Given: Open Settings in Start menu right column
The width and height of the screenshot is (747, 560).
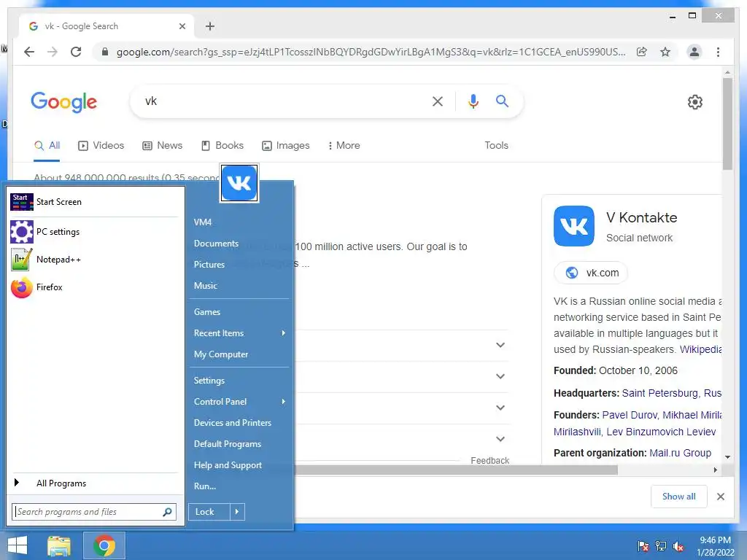Looking at the screenshot, I should click(239, 381).
